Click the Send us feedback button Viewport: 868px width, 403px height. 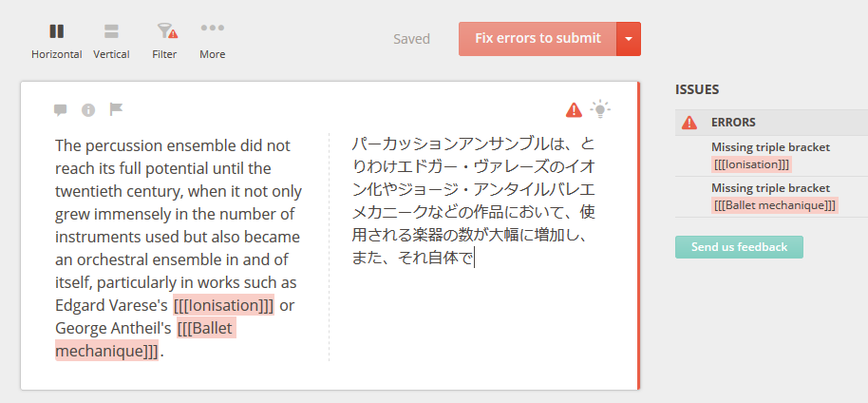click(x=739, y=247)
